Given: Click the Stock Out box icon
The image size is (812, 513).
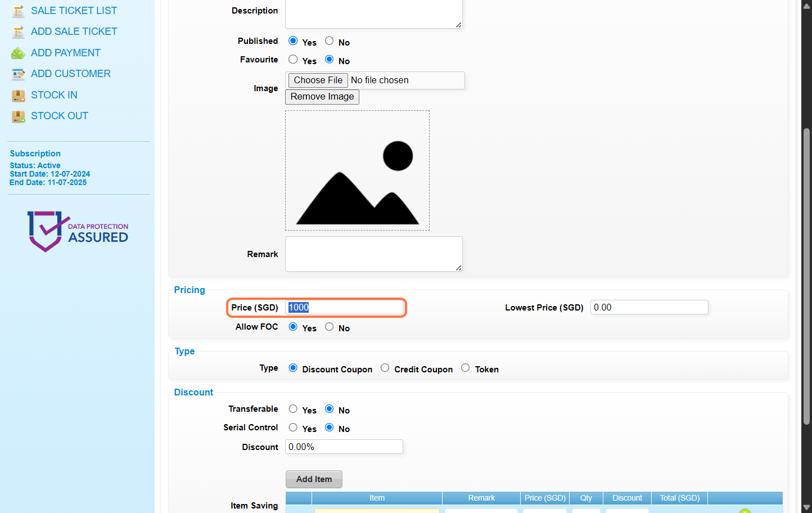Looking at the screenshot, I should [19, 116].
